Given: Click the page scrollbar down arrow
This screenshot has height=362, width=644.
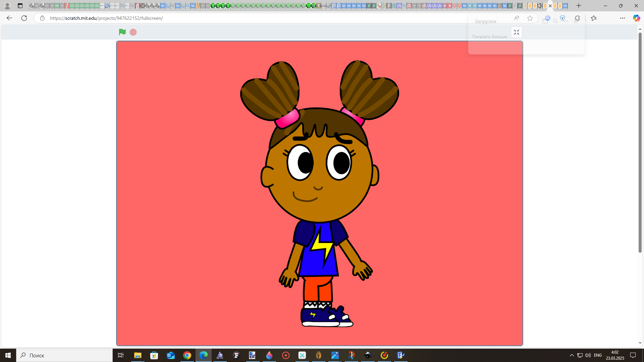Looking at the screenshot, I should 640,343.
